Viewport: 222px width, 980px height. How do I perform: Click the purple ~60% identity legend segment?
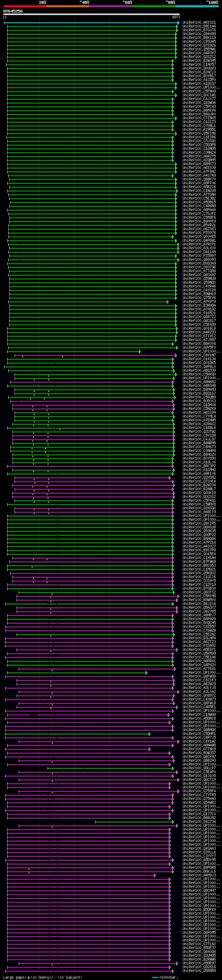point(111,6)
